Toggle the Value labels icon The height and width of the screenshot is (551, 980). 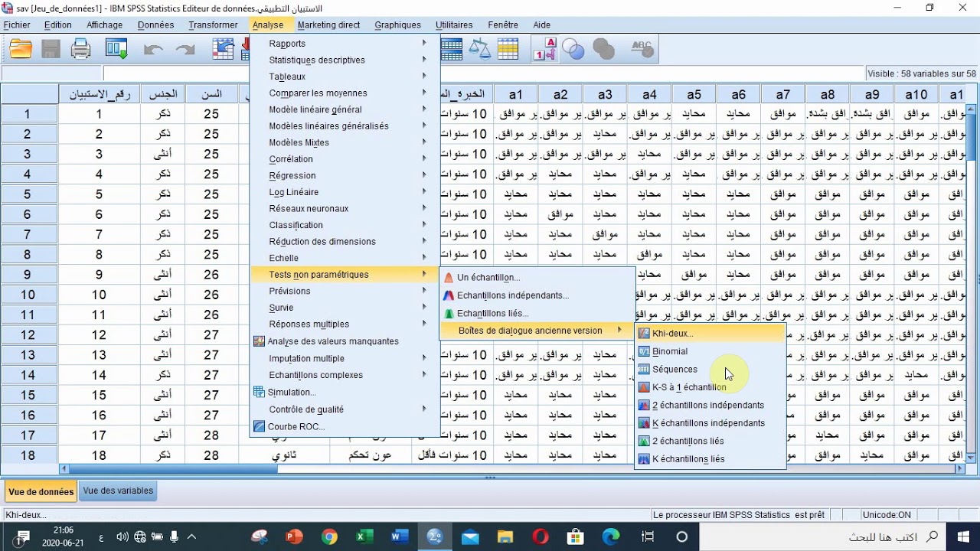point(545,50)
